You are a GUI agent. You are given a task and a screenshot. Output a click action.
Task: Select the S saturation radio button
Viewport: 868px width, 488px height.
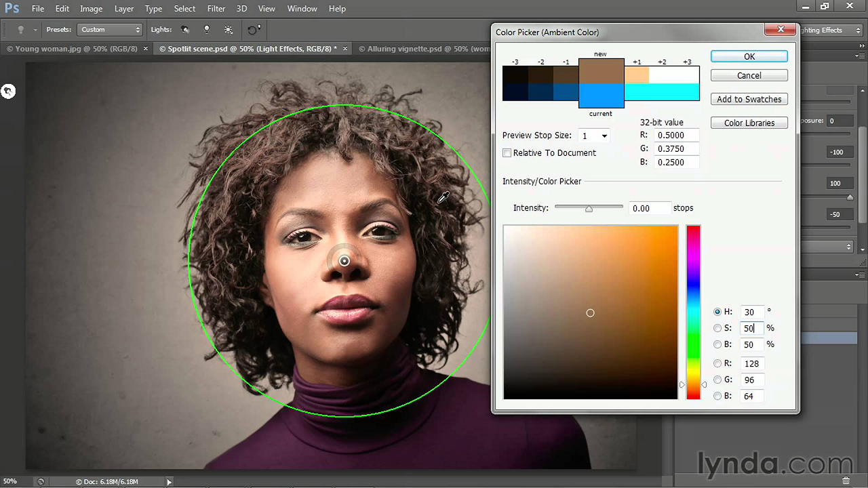pos(717,328)
